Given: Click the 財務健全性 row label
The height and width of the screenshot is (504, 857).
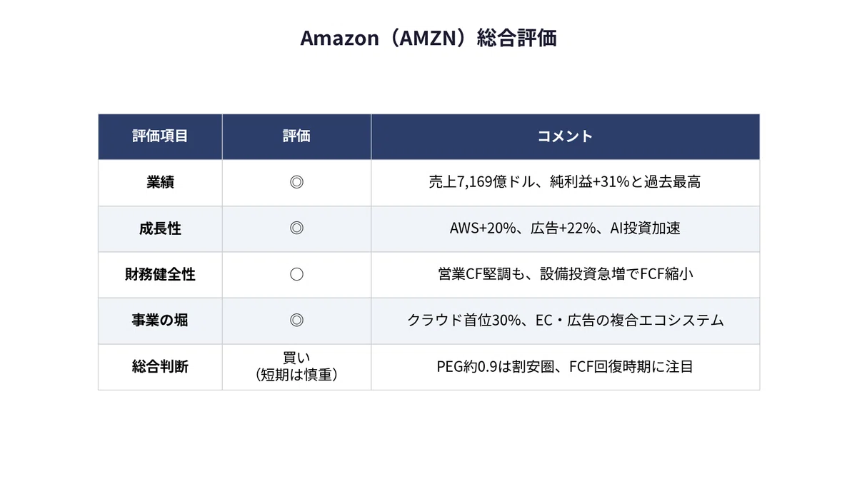Looking at the screenshot, I should tap(160, 274).
